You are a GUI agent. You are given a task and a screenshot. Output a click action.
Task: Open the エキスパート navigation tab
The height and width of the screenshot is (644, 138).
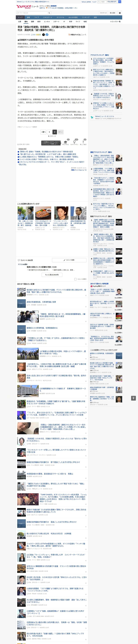coord(48,17)
